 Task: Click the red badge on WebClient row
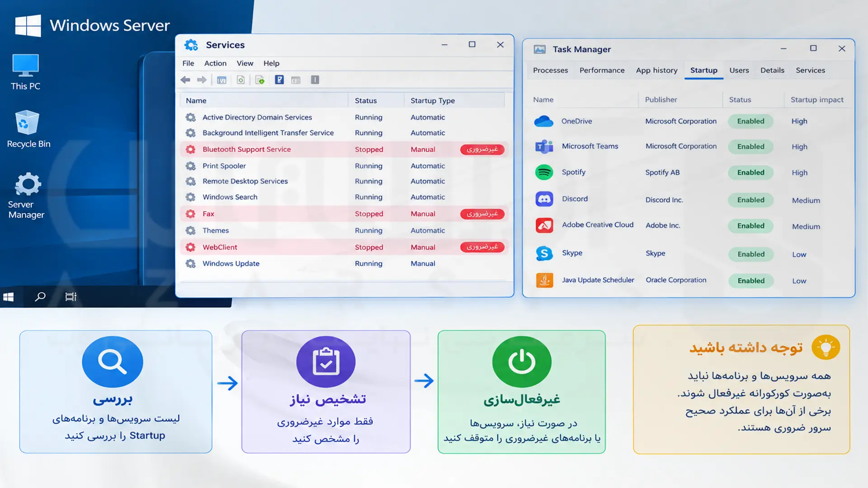point(482,247)
